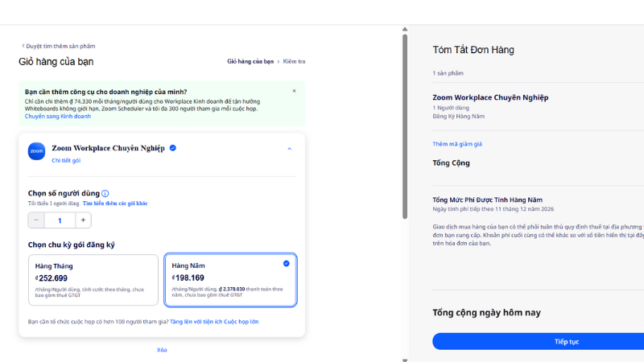Open Tìm hiểu thêm các gói khác link

[x=115, y=204]
